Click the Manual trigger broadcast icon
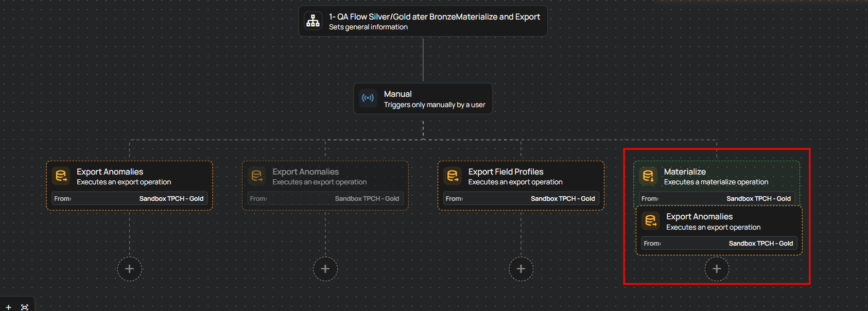The width and height of the screenshot is (868, 311). point(368,98)
